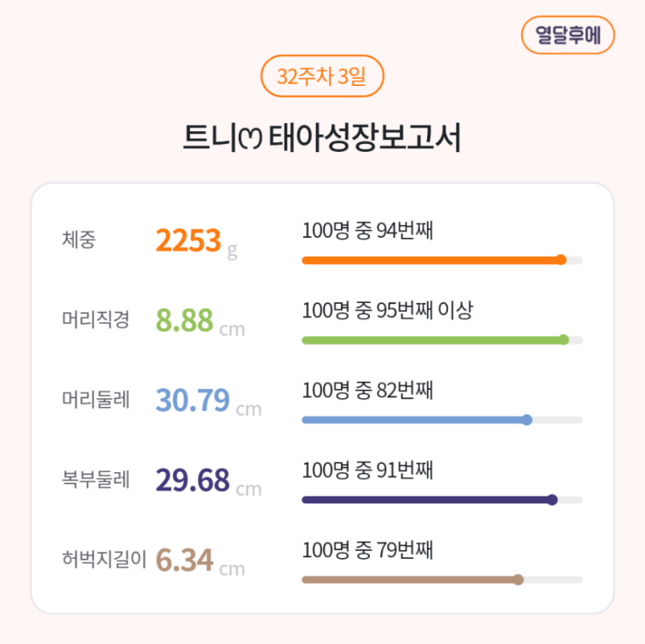Viewport: 645px width, 644px height.
Task: Click the blue 머리둘레 progress bar
Action: click(417, 420)
